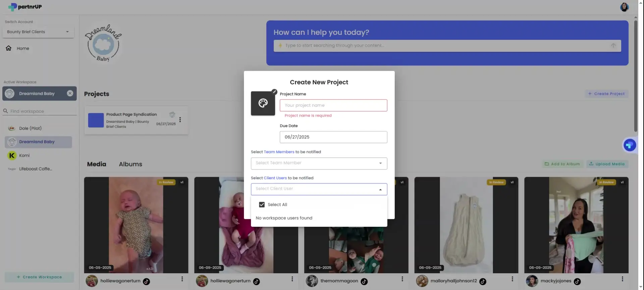The width and height of the screenshot is (644, 290).
Task: Click the Team Members link text
Action: tap(279, 152)
